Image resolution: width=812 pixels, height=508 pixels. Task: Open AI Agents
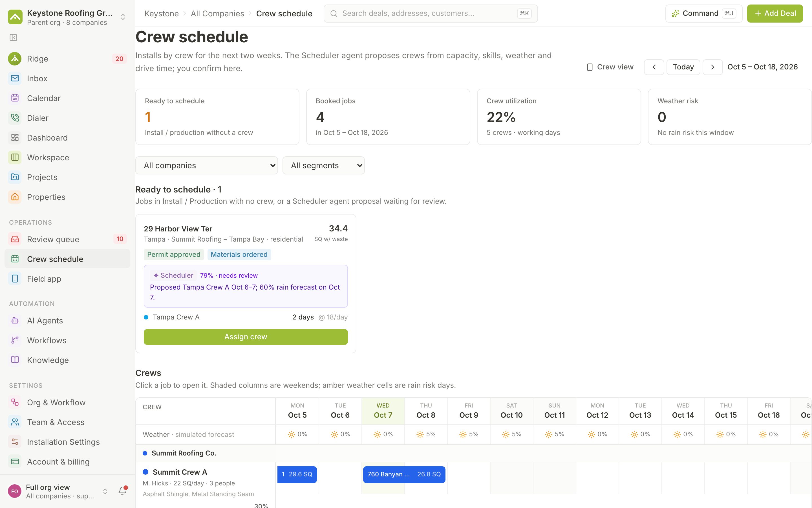(x=67, y=321)
